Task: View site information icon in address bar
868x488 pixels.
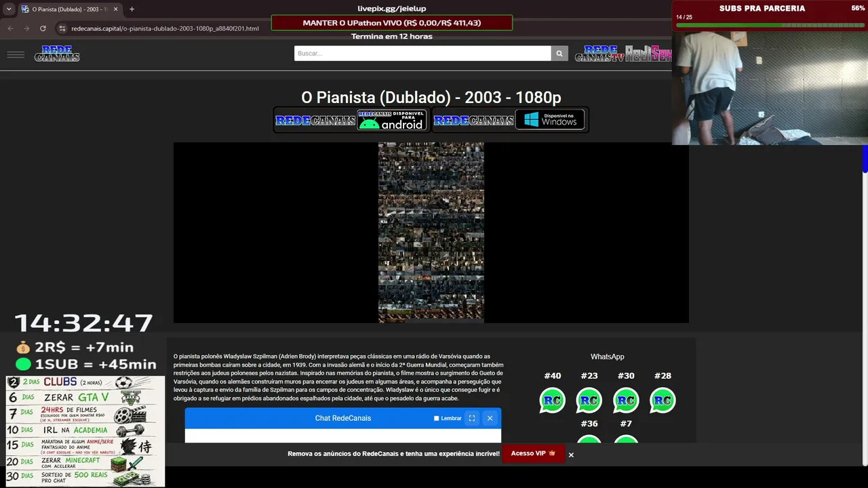Action: point(62,28)
